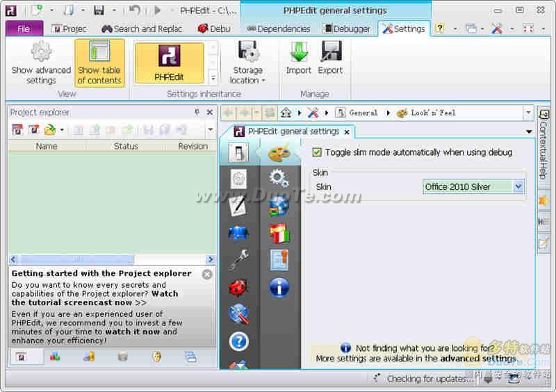556x392 pixels.
Task: Open the Skin dropdown combo box
Action: 473,186
